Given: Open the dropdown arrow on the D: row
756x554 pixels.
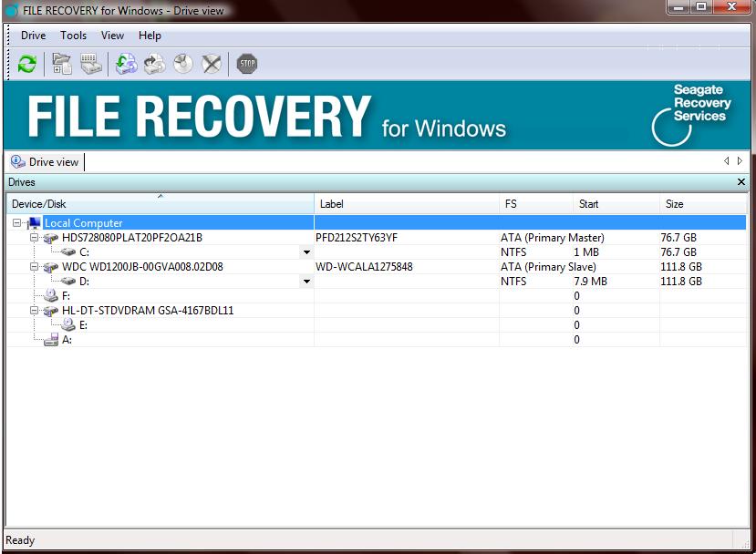Looking at the screenshot, I should pyautogui.click(x=306, y=282).
